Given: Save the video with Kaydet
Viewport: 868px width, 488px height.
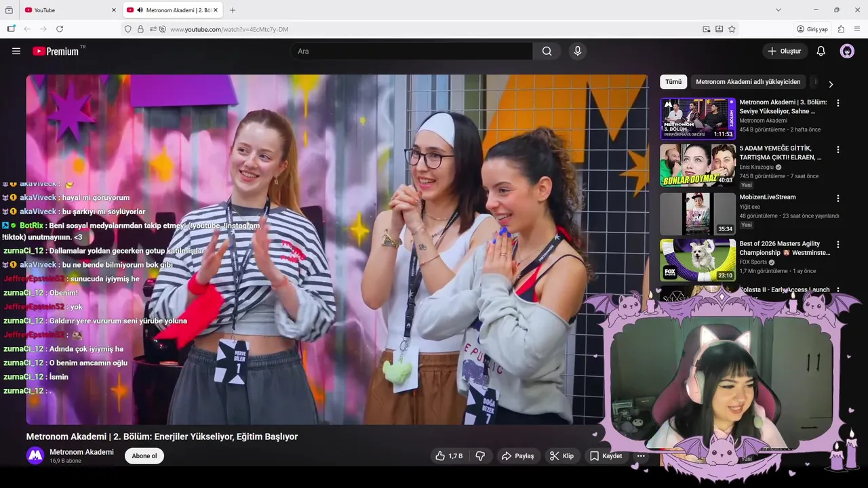Looking at the screenshot, I should (606, 456).
